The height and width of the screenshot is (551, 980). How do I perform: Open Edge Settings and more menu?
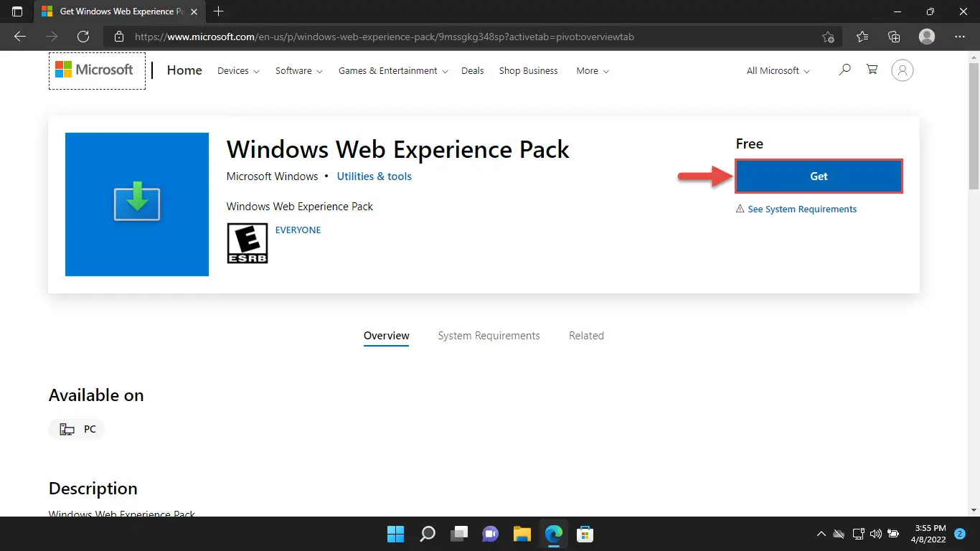(960, 37)
